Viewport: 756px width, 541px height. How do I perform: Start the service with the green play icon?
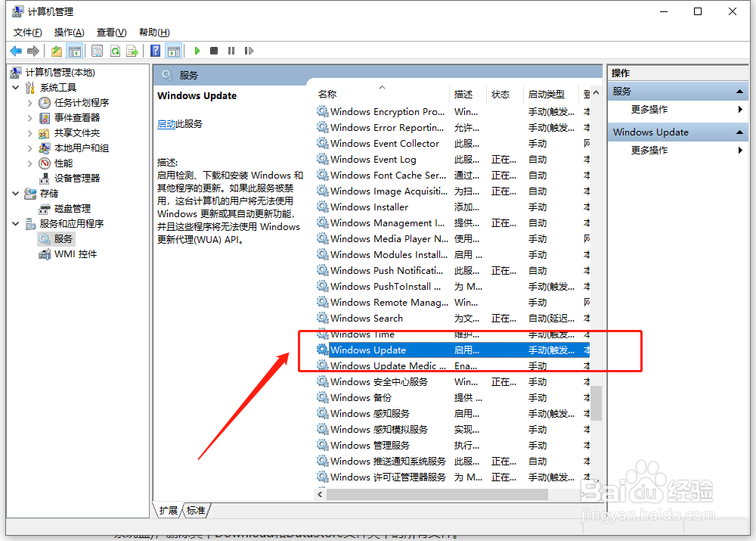coord(197,51)
